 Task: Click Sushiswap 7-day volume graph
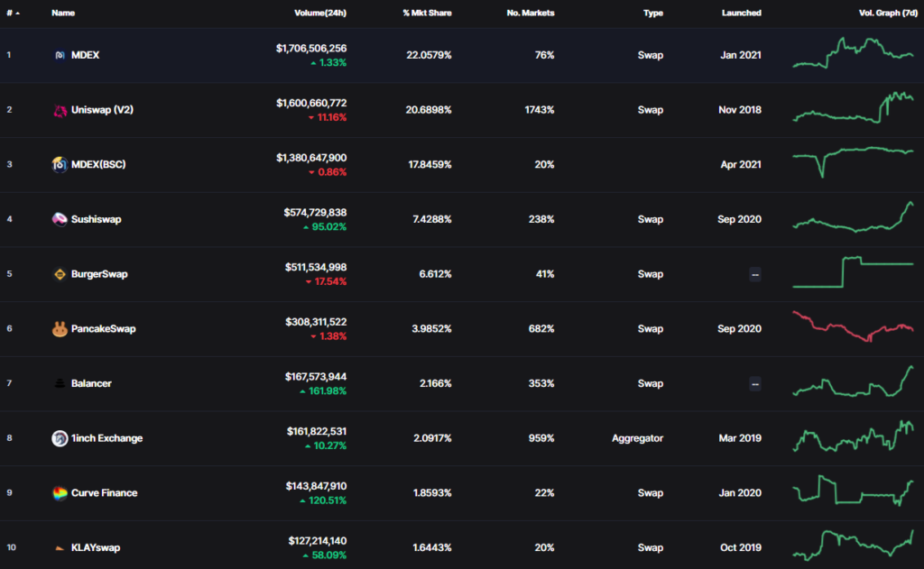(854, 216)
